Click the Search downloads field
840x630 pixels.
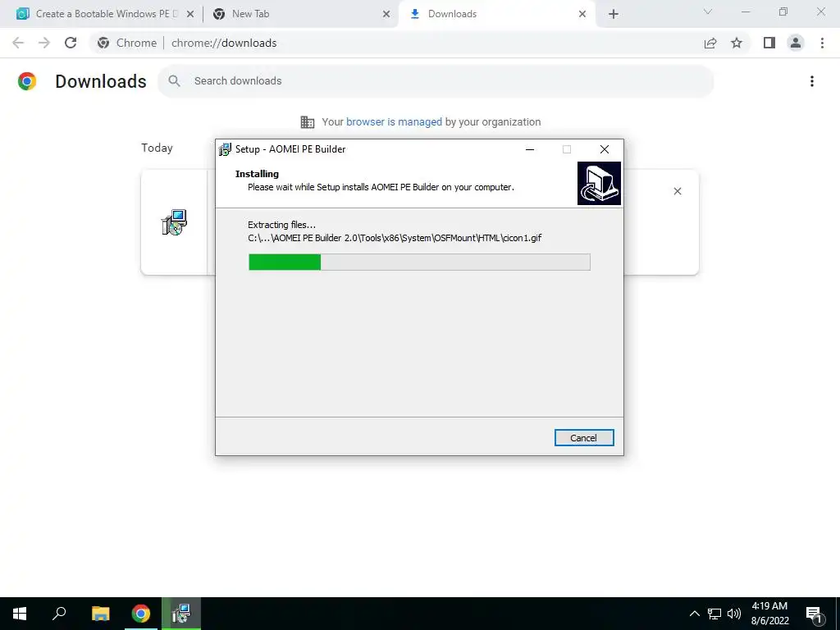[436, 81]
